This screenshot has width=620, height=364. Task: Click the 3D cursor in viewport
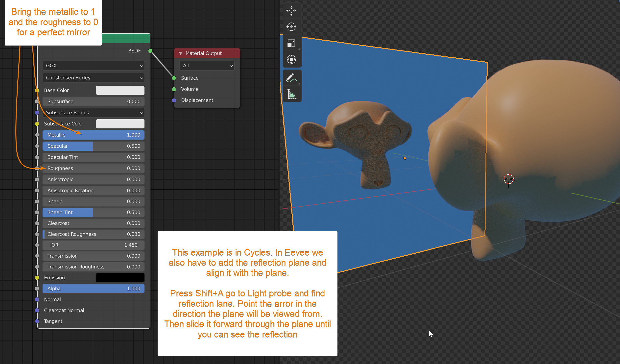(509, 179)
